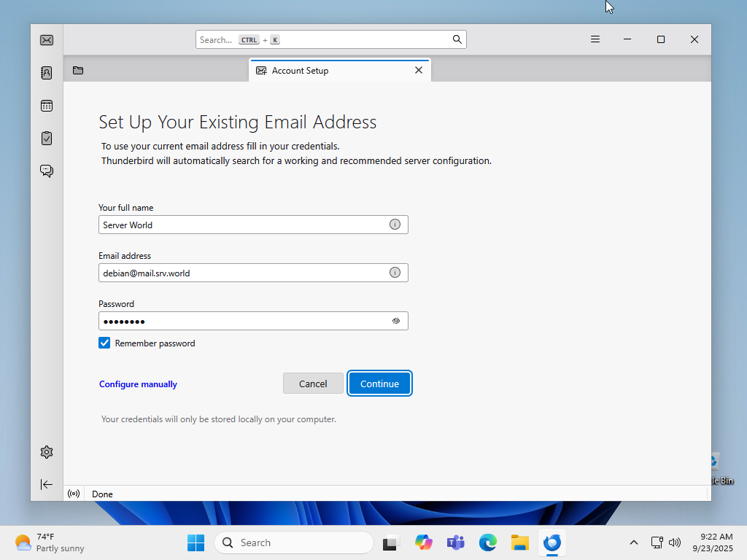Show hidden icons in system tray
The image size is (747, 560).
click(x=633, y=542)
